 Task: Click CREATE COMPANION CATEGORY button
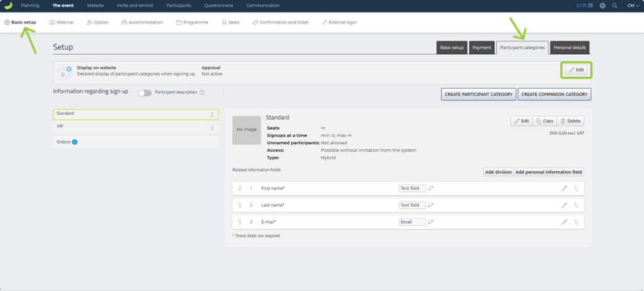555,94
